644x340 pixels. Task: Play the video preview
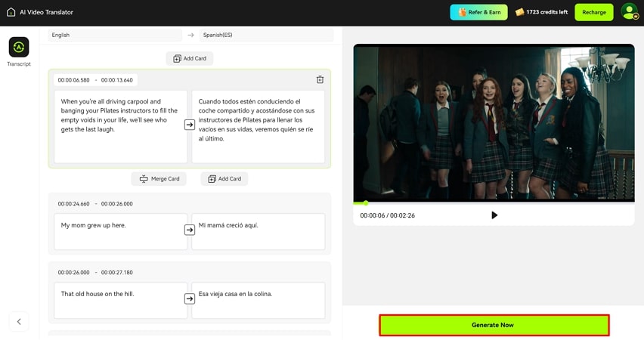pyautogui.click(x=494, y=215)
